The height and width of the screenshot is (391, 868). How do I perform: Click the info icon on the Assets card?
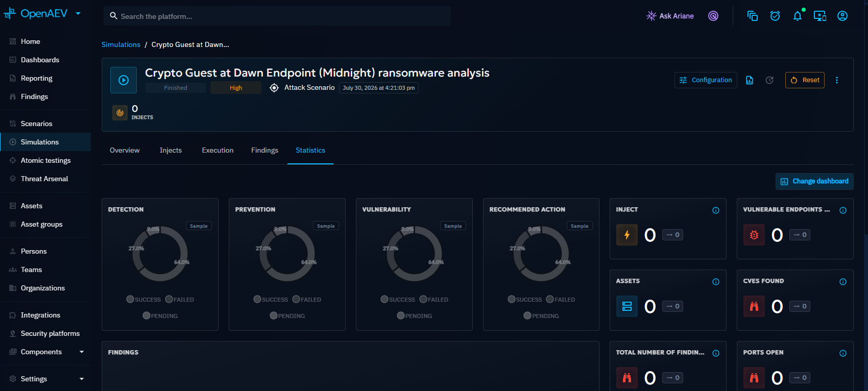[716, 282]
